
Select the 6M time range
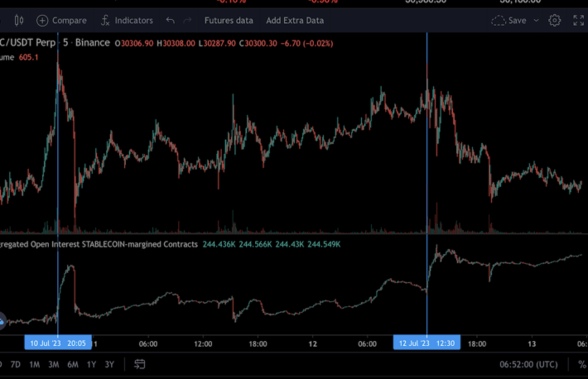73,364
